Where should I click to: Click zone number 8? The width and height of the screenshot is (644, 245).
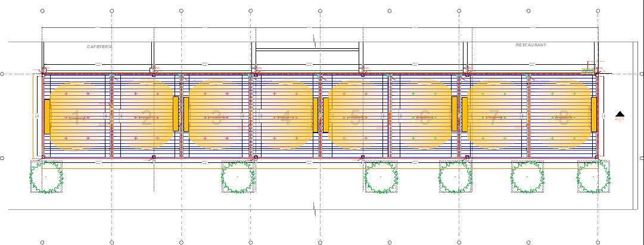click(564, 119)
